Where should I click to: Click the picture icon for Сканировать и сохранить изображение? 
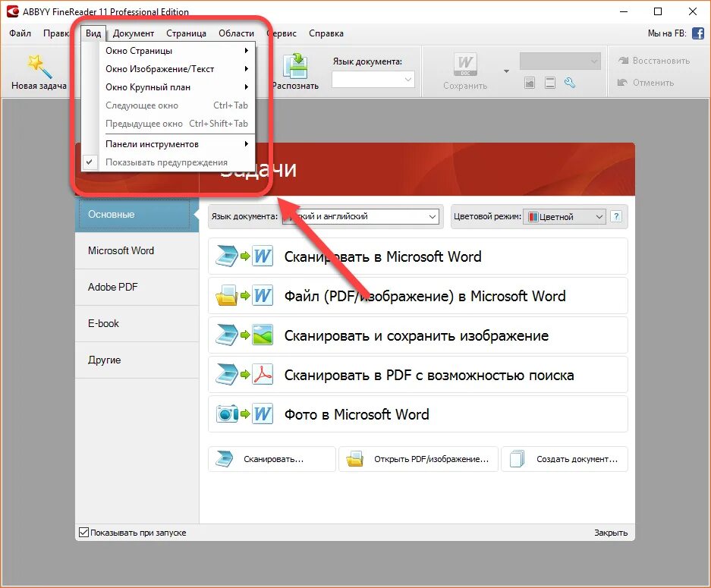(263, 335)
